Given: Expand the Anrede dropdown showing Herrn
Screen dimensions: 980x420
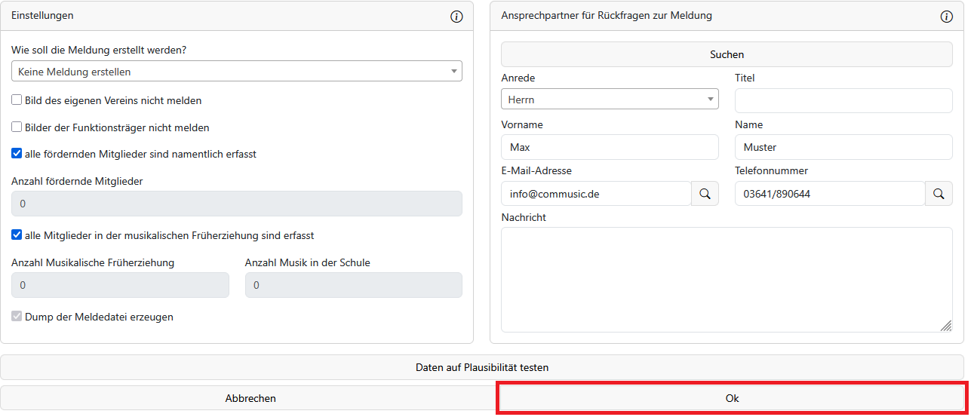Looking at the screenshot, I should pos(609,100).
